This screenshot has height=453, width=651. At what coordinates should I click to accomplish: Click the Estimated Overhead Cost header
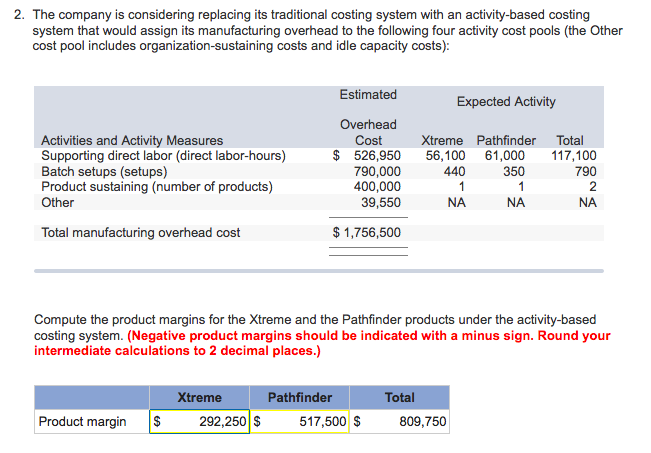pyautogui.click(x=368, y=117)
